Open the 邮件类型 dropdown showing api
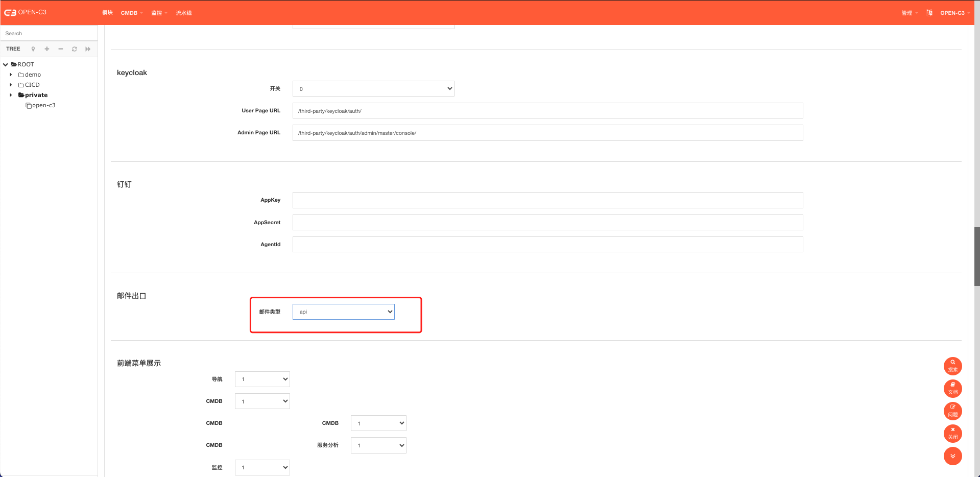Screen dimensions: 980x477 click(343, 312)
